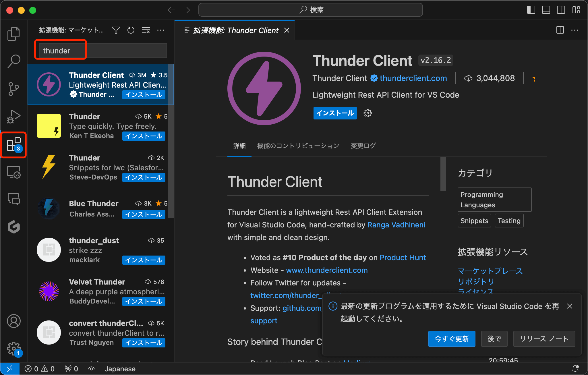This screenshot has width=588, height=375.
Task: Select Velvet Thunder extension row icon
Action: click(x=49, y=291)
